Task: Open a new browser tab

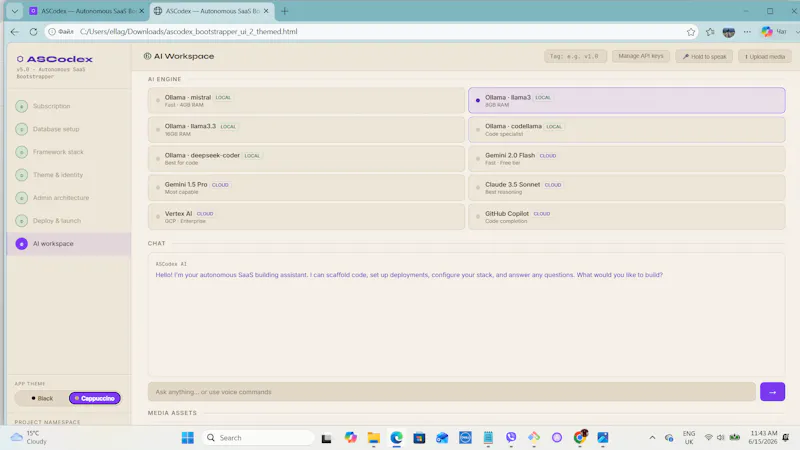Action: (x=285, y=11)
